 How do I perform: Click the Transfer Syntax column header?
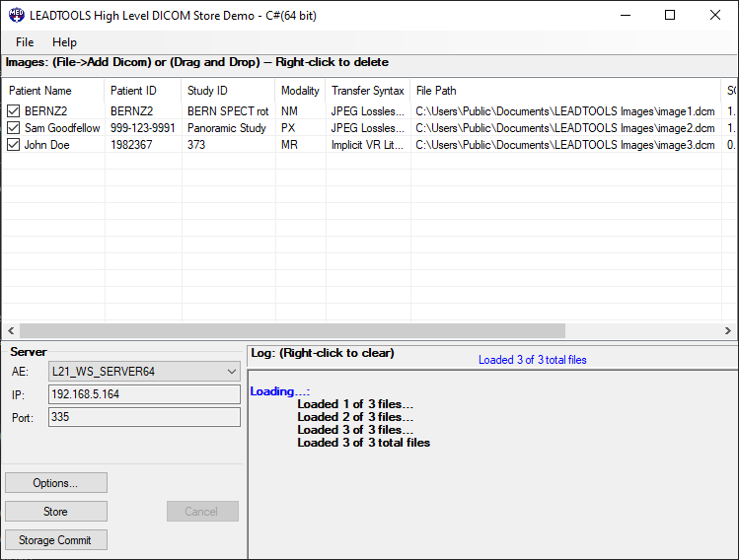click(368, 91)
